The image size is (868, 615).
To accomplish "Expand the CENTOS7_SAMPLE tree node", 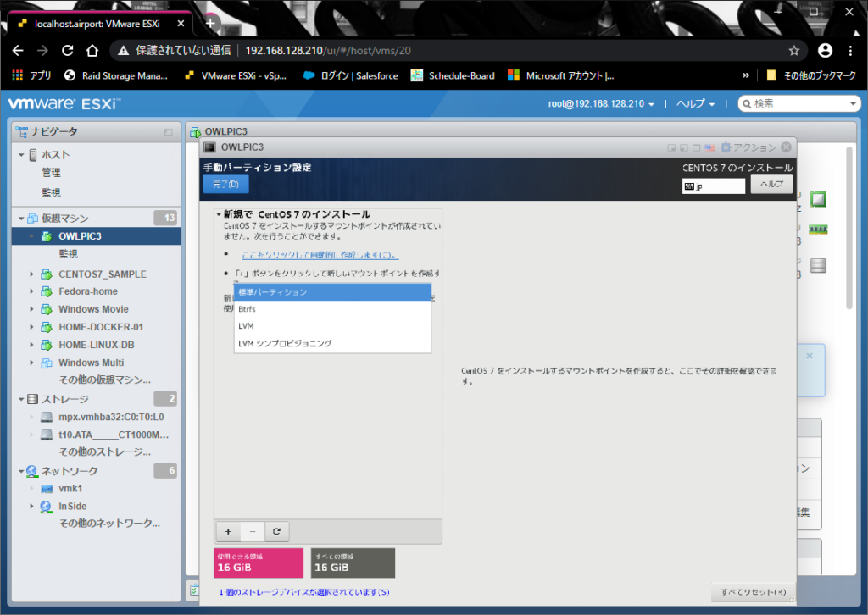I will click(31, 274).
